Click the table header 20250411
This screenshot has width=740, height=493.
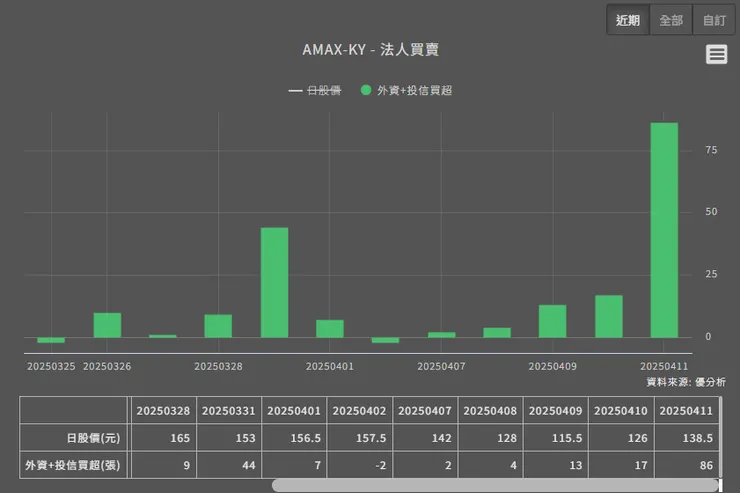(x=686, y=411)
